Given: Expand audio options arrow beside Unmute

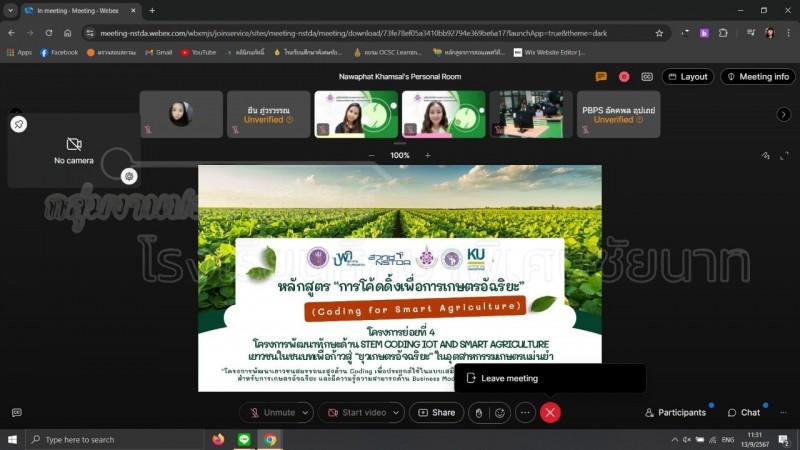Looking at the screenshot, I should point(305,413).
